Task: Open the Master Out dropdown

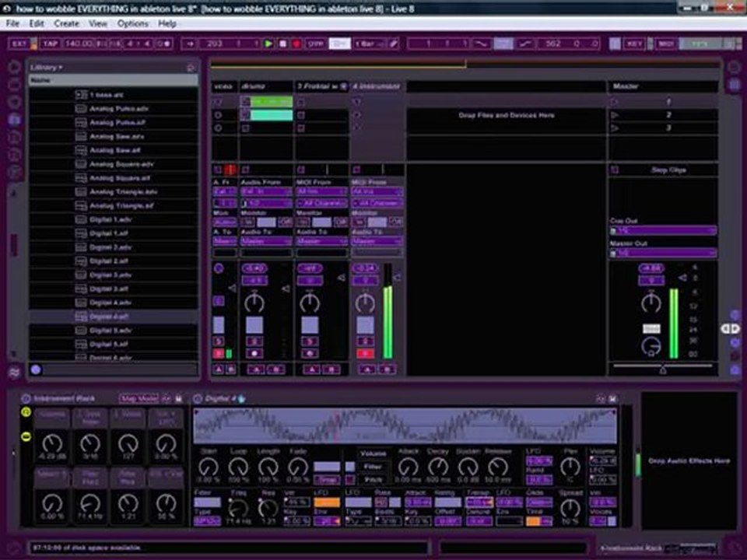Action: tap(663, 253)
